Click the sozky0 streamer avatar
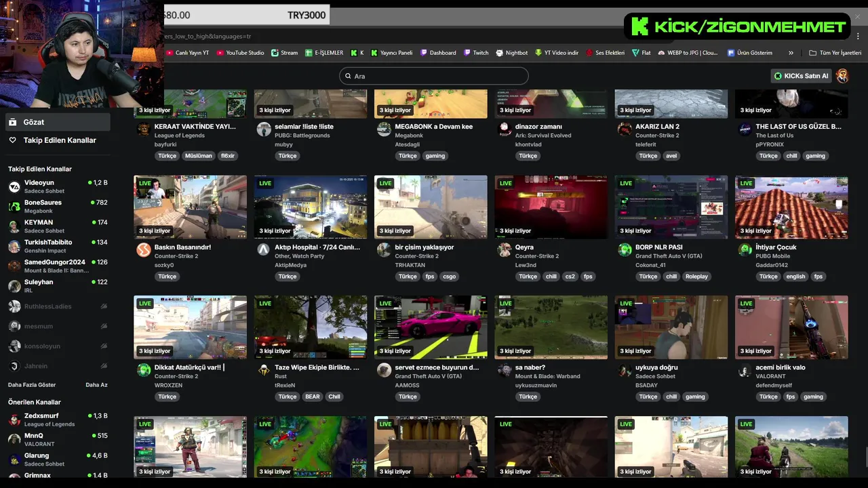This screenshot has width=868, height=488. [144, 250]
